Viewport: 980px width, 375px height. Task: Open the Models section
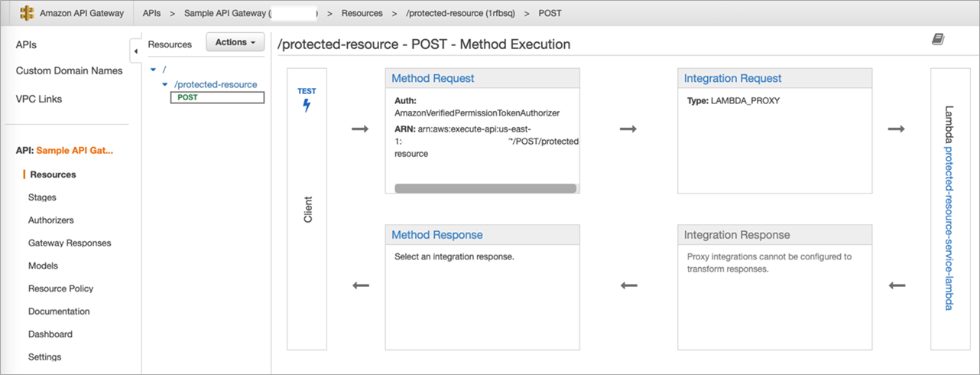point(43,266)
